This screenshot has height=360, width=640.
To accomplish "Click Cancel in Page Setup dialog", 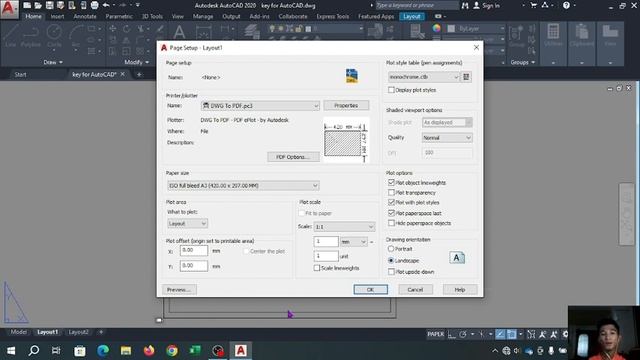I will coord(415,289).
